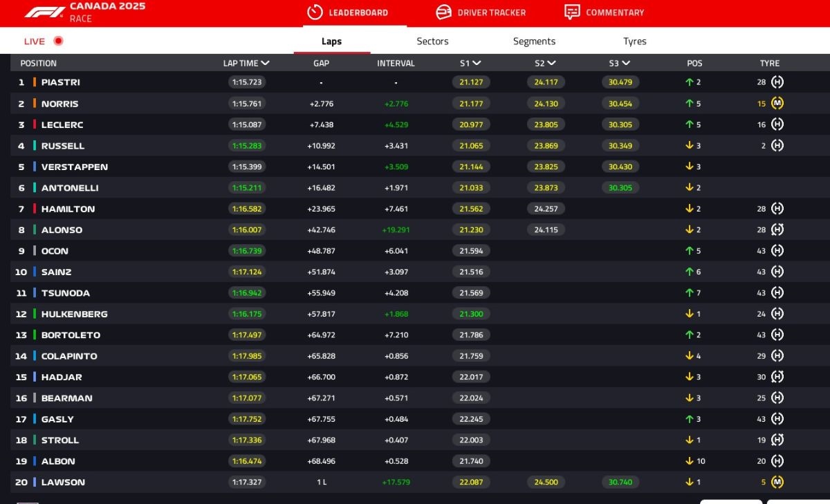The image size is (830, 504).
Task: Open the S2 column dropdown chevron
Action: pos(551,63)
